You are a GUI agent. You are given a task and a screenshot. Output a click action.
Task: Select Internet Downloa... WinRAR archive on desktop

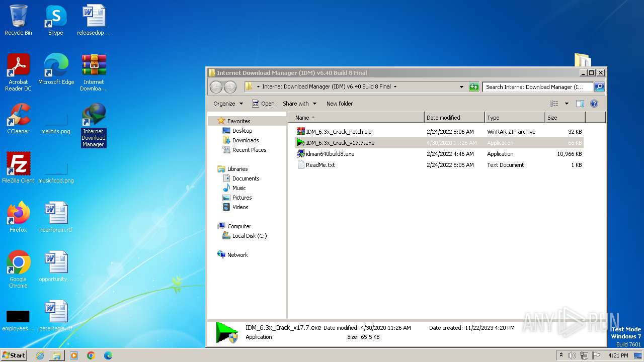(94, 72)
